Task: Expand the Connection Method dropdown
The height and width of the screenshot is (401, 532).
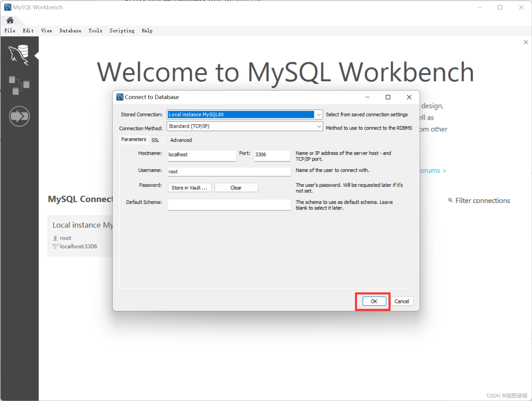Action: tap(319, 126)
